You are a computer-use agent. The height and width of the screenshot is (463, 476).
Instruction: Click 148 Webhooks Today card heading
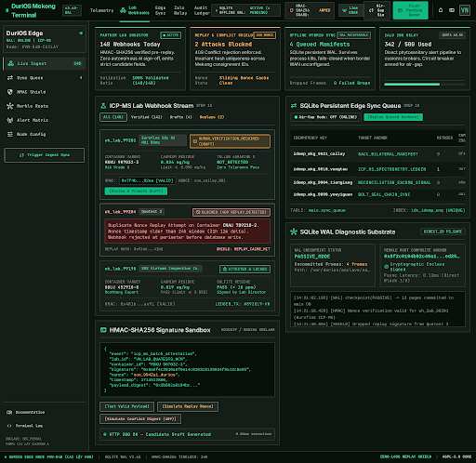point(130,45)
